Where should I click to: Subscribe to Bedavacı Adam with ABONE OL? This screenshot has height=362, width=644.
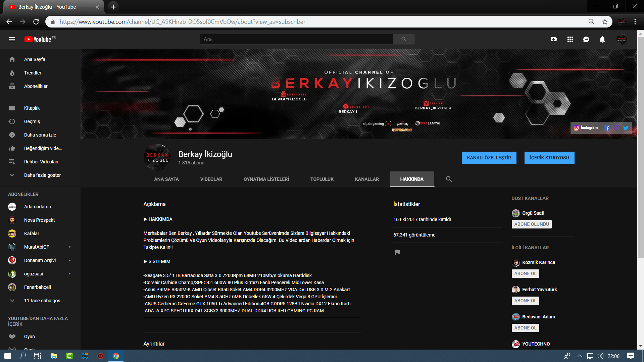tap(525, 328)
